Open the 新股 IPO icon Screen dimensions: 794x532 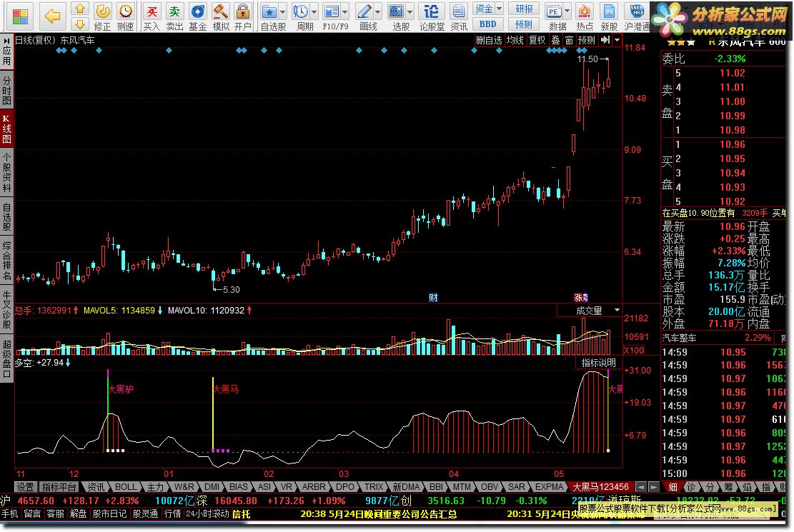609,16
